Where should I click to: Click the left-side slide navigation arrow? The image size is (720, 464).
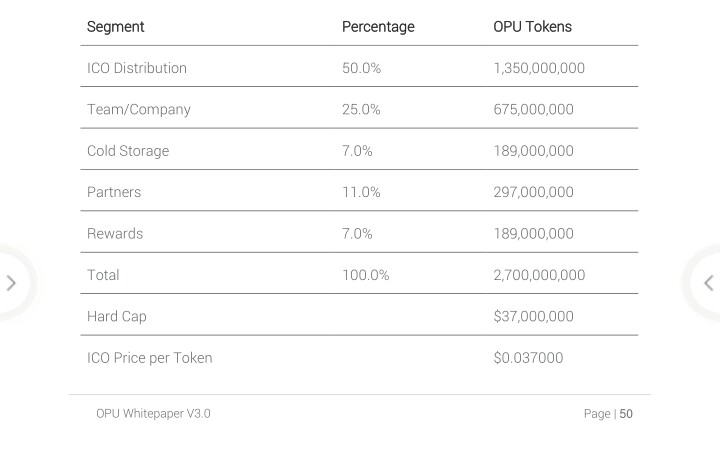tap(11, 283)
